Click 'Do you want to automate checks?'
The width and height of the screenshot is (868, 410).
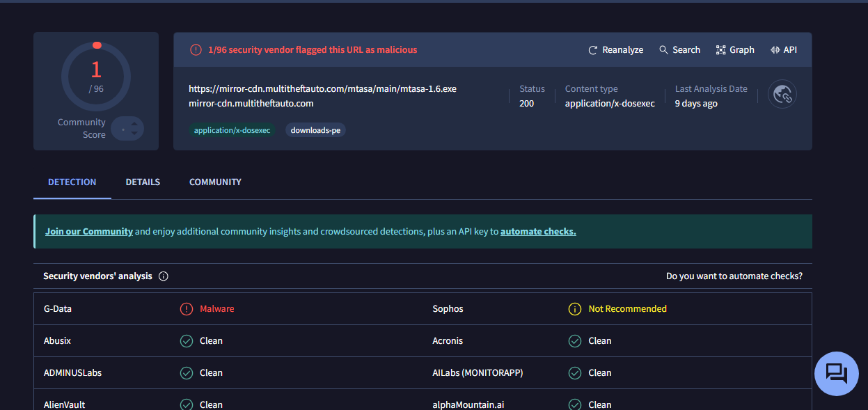pos(734,276)
